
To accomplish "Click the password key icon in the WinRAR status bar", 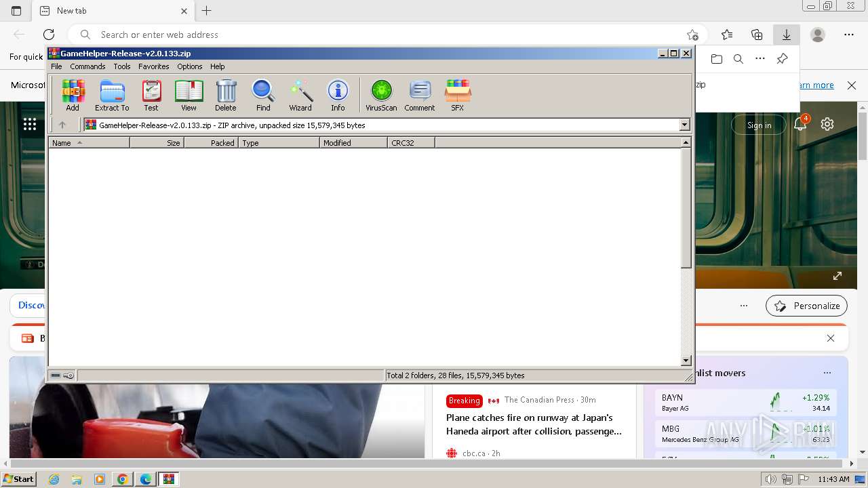I will click(68, 375).
